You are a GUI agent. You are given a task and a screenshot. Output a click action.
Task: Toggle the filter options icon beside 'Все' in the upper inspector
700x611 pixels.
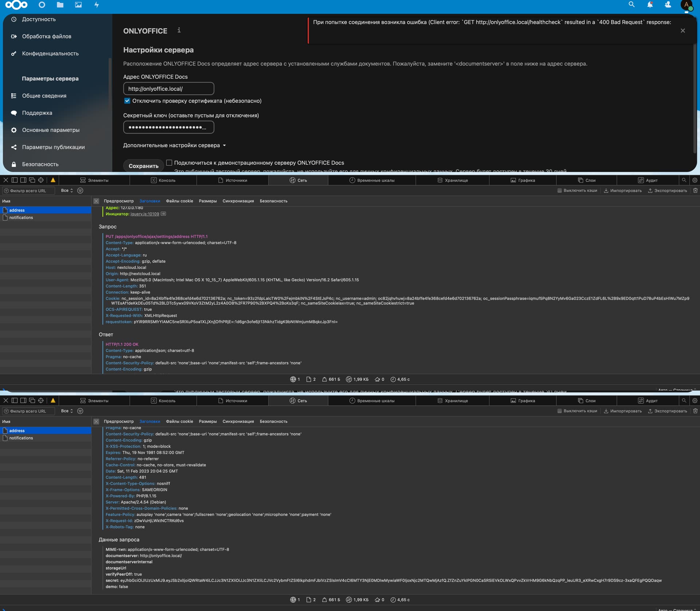click(80, 191)
